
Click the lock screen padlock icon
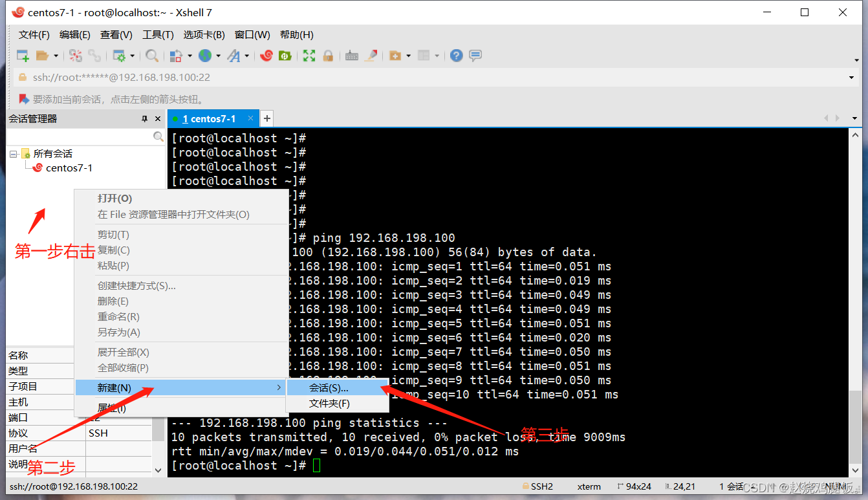[x=328, y=56]
